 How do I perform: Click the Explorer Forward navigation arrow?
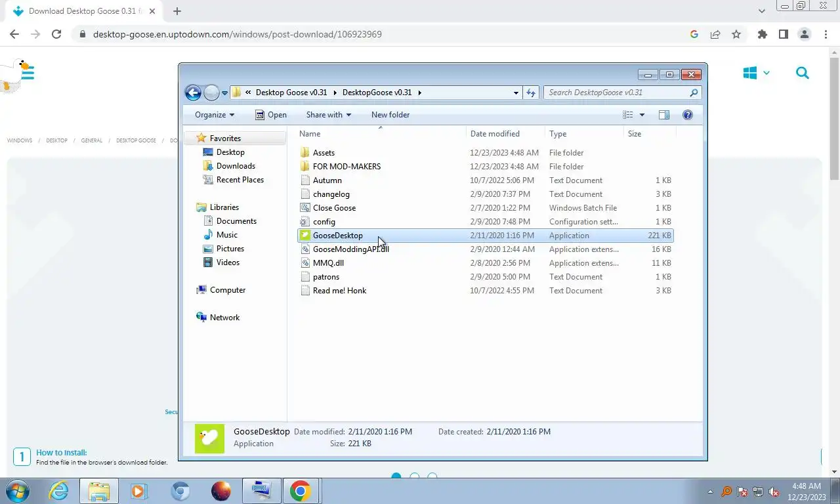pos(211,93)
